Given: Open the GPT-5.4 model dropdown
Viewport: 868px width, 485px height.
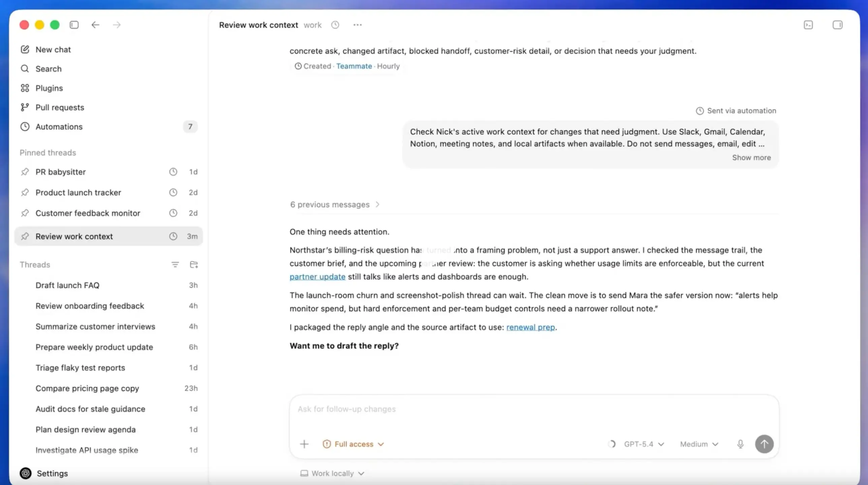Looking at the screenshot, I should pos(644,444).
